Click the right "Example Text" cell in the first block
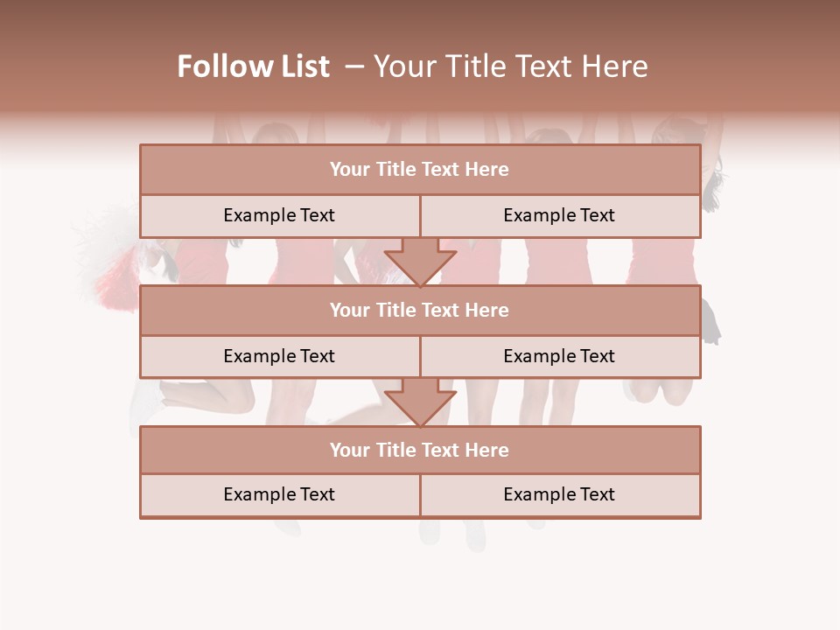The image size is (840, 630). [x=559, y=215]
